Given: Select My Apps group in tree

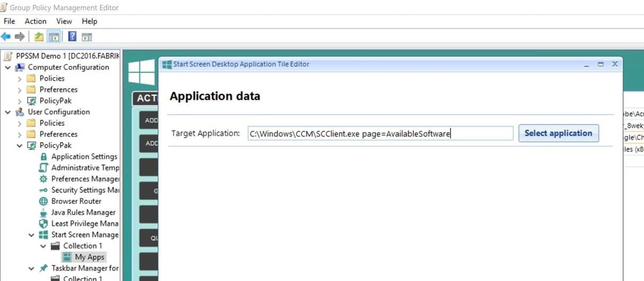Looking at the screenshot, I should point(89,257).
